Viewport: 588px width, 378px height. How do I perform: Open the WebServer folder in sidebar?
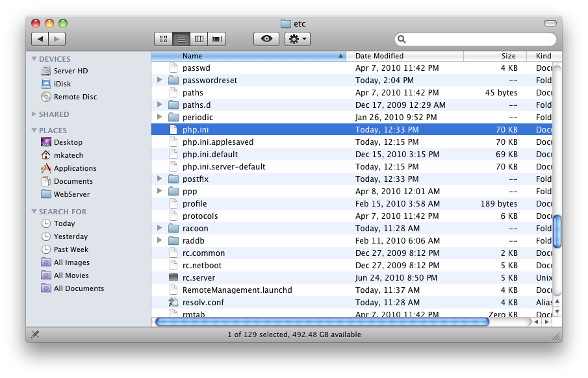pos(66,194)
